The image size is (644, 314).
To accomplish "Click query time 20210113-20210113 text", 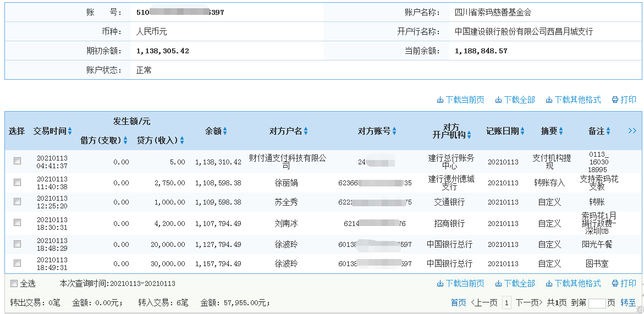I will click(142, 284).
